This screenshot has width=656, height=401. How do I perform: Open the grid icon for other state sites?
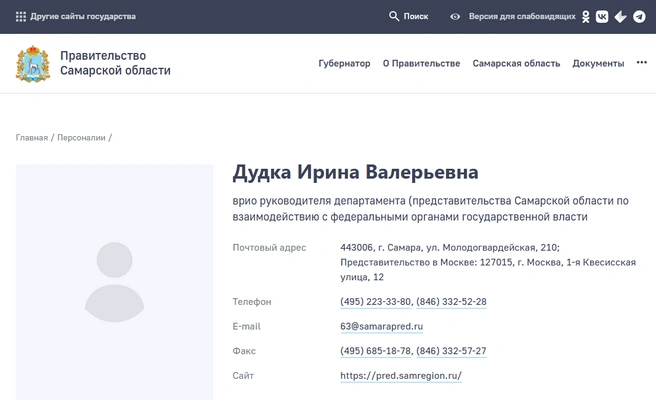tap(20, 17)
